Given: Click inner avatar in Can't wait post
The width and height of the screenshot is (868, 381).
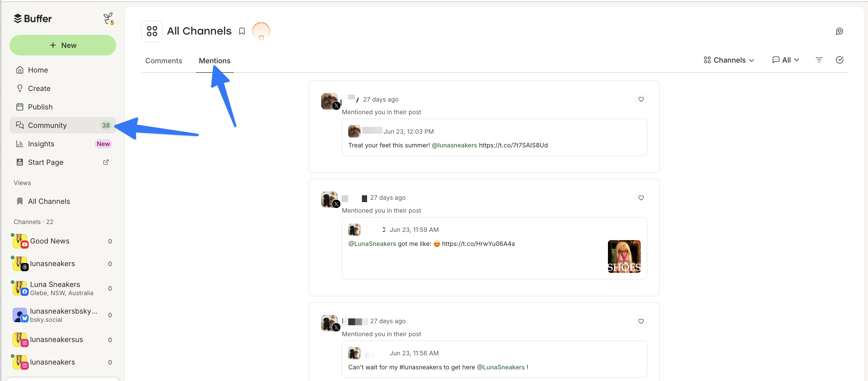Looking at the screenshot, I should click(x=354, y=353).
